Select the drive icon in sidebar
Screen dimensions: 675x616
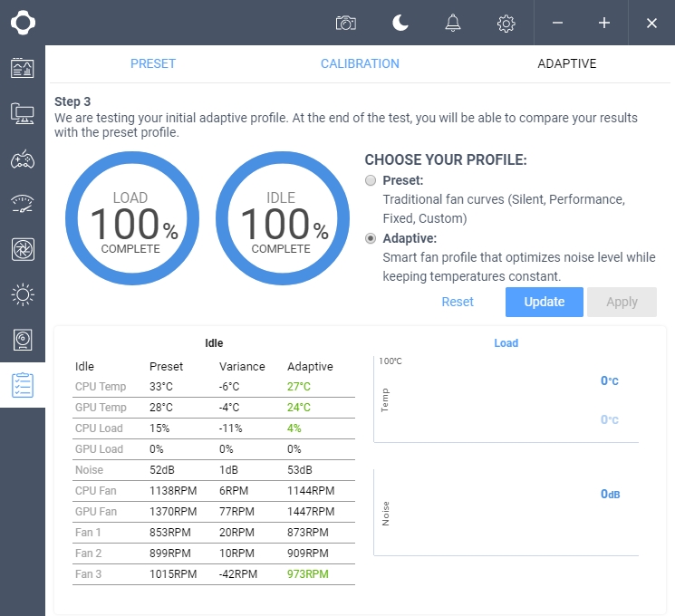point(23,340)
